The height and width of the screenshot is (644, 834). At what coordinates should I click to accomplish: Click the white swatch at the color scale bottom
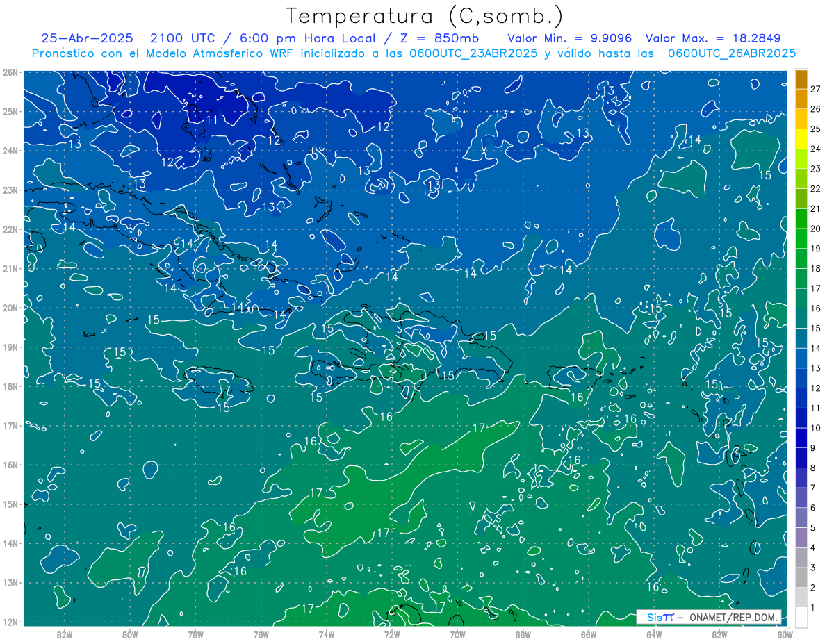801,617
